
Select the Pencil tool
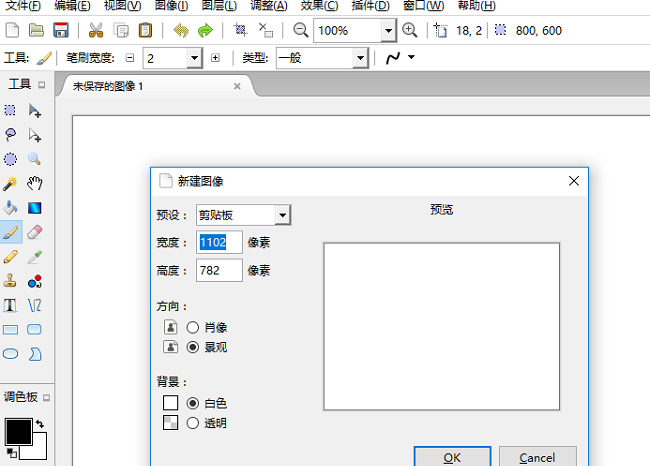(x=10, y=257)
